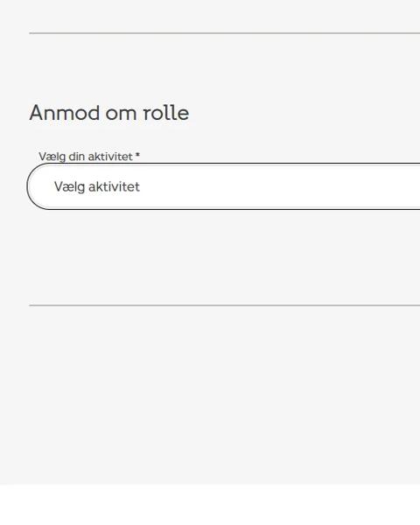Screen dimensions: 420x525
Task: Click the white footer strip at page bottom
Action: 210,505
